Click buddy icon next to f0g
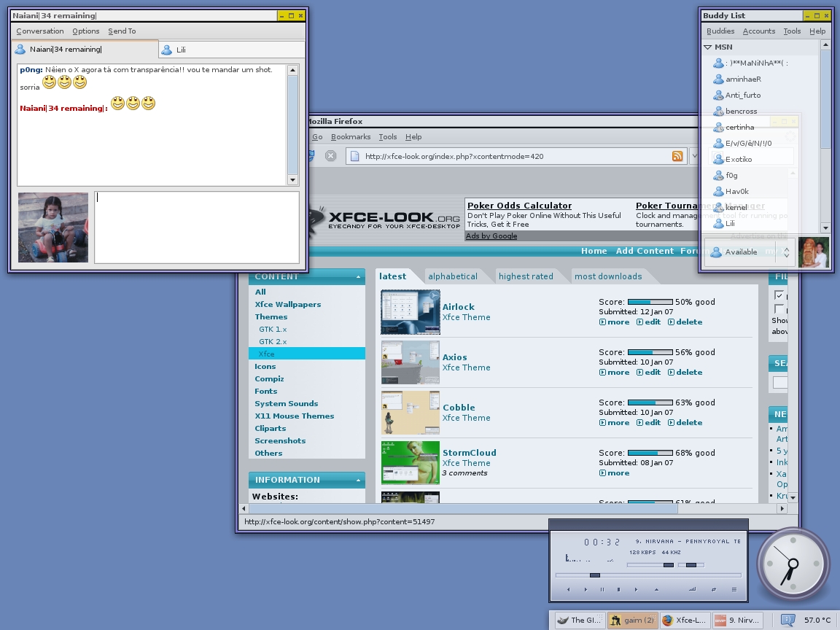The width and height of the screenshot is (840, 630). coord(718,175)
